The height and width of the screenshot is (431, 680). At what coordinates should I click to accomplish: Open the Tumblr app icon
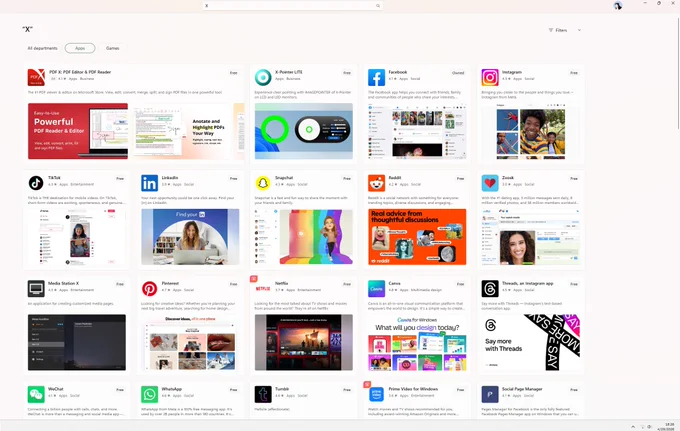click(263, 394)
